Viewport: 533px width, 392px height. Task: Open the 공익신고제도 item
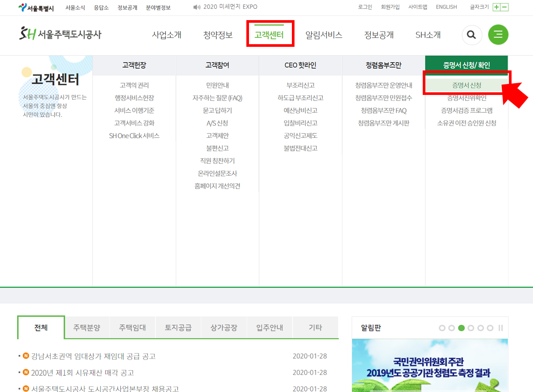tap(301, 136)
